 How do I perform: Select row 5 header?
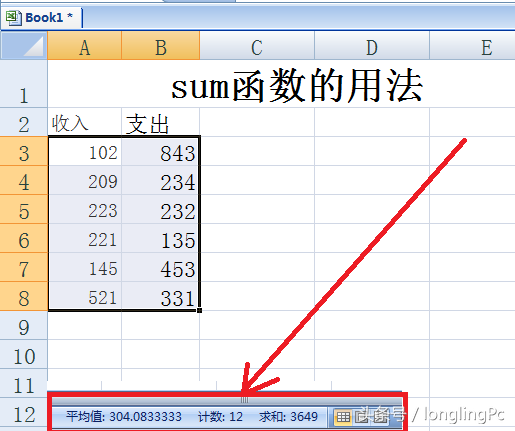tap(24, 209)
